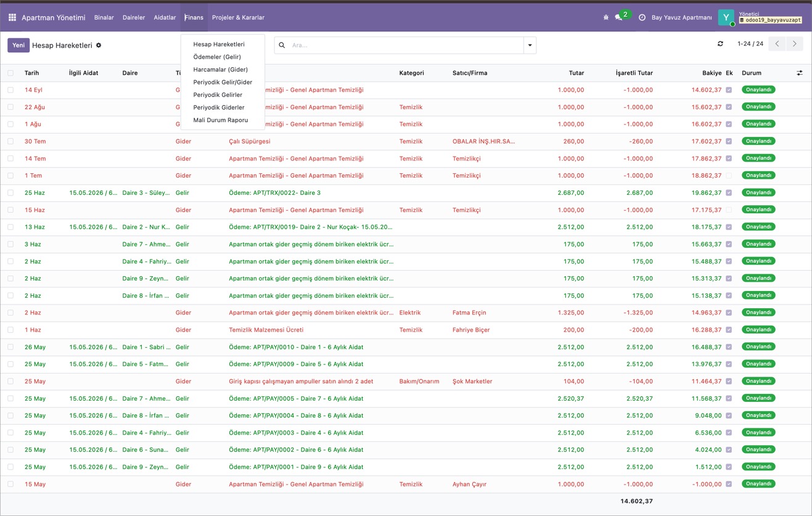Open the optional columns adjust icon
812x516 pixels.
point(800,73)
